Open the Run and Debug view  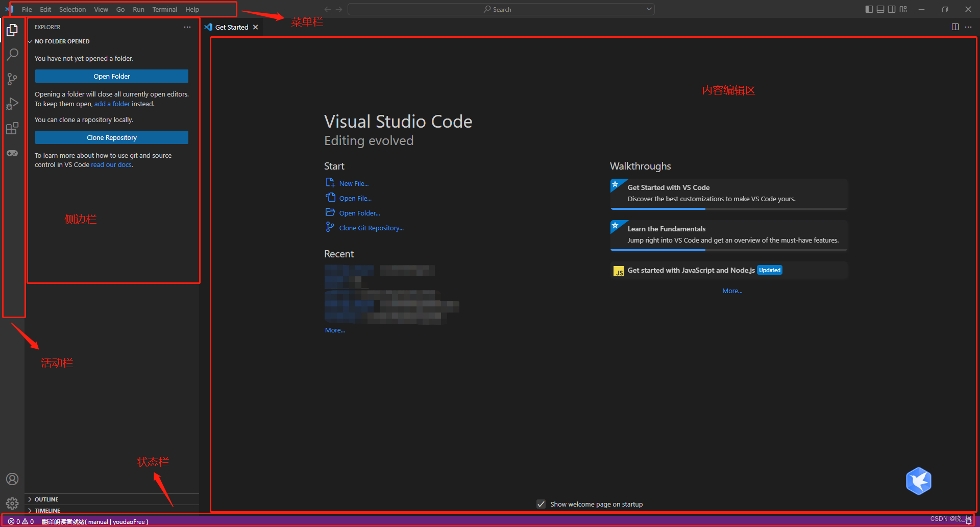pos(12,104)
